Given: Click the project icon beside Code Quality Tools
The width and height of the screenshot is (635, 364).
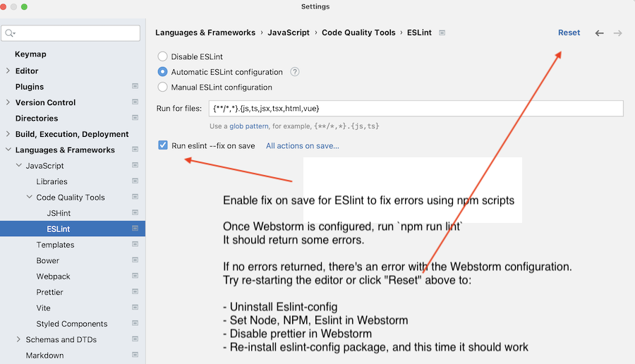Looking at the screenshot, I should pos(135,197).
